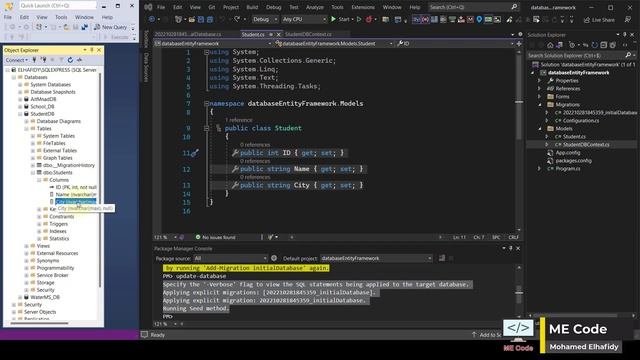Select ID (PK, int, not null) column

[x=76, y=187]
